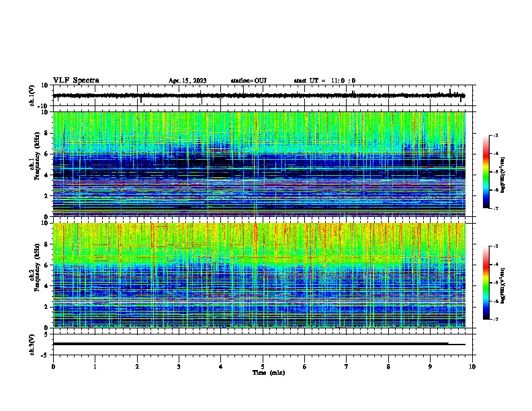
Task: Click the "-7" label below ch.2 colorbar
Action: click(x=495, y=319)
